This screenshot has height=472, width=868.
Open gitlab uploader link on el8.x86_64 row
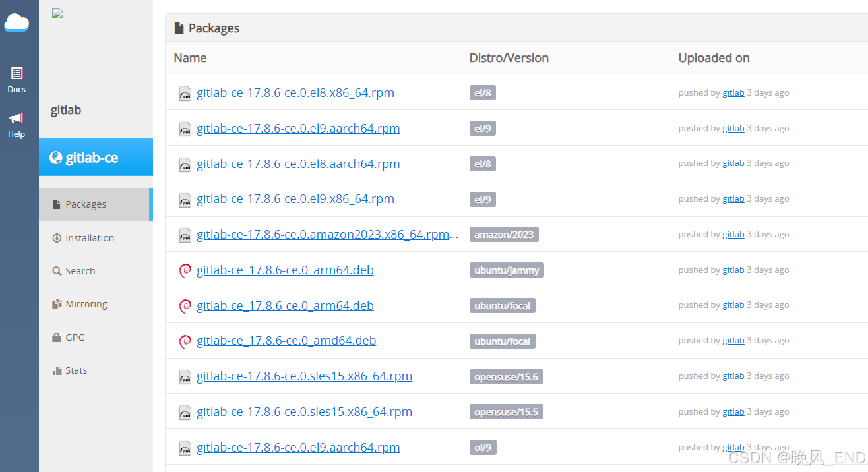(733, 93)
